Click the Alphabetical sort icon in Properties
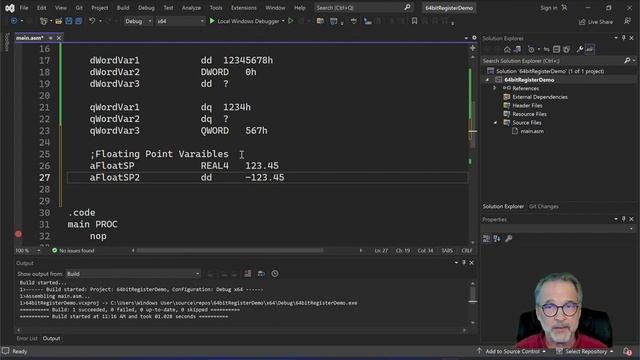The width and height of the screenshot is (640, 360). point(497,238)
